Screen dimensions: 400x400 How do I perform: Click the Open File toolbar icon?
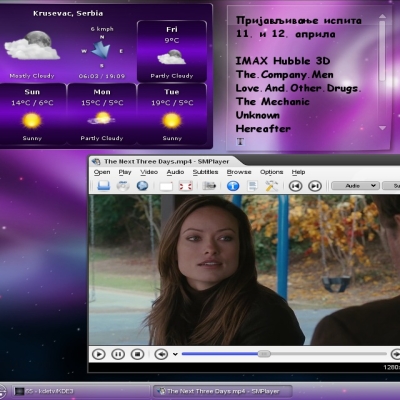tap(103, 185)
